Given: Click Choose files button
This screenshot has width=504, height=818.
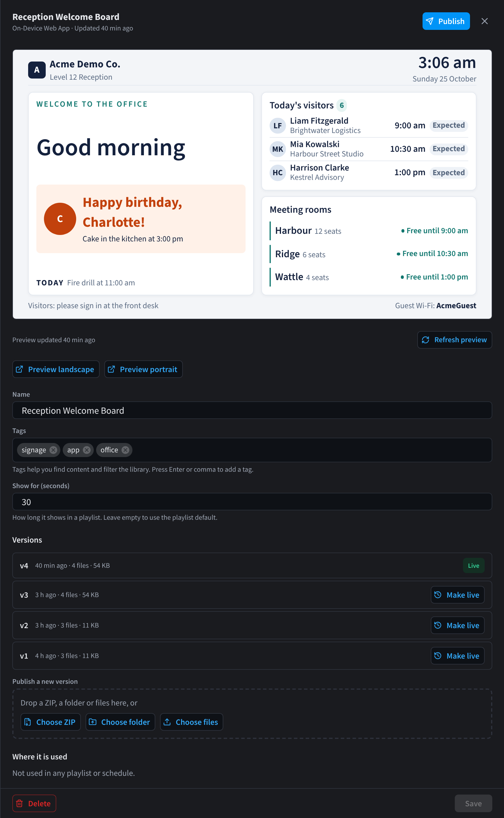Looking at the screenshot, I should coord(191,722).
